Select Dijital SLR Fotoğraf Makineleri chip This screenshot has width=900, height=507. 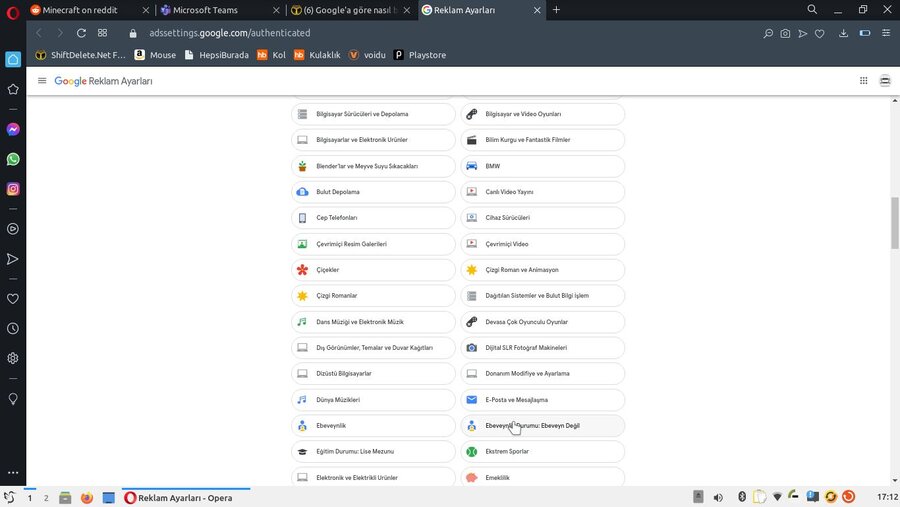pos(542,347)
